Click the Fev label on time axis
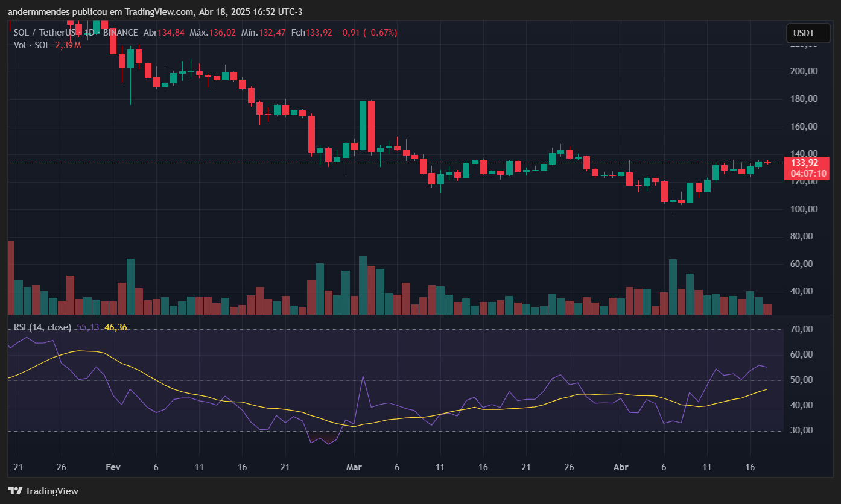This screenshot has width=841, height=504. pyautogui.click(x=113, y=467)
